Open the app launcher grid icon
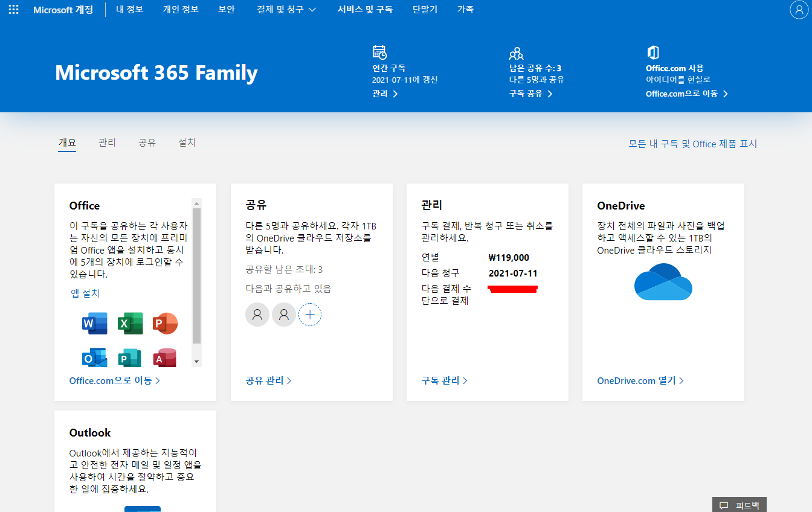Screen dimensions: 812x512 [13, 10]
